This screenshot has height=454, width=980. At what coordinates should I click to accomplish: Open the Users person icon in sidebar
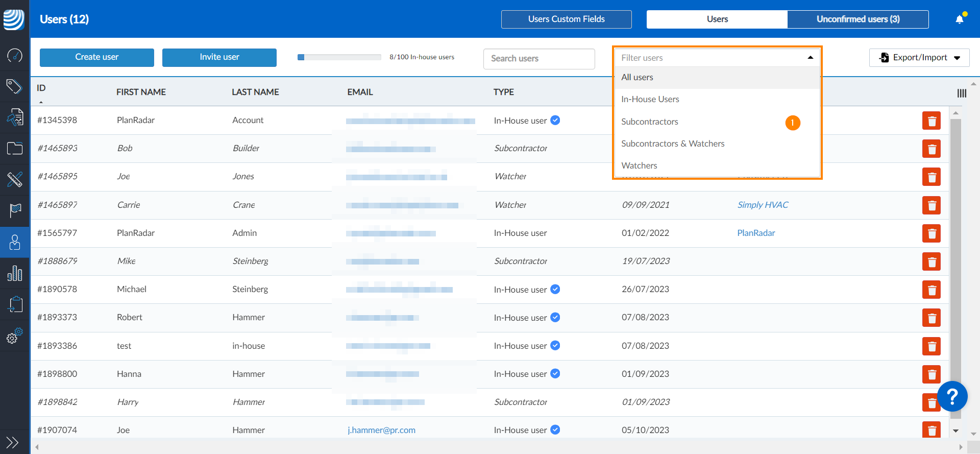tap(15, 242)
